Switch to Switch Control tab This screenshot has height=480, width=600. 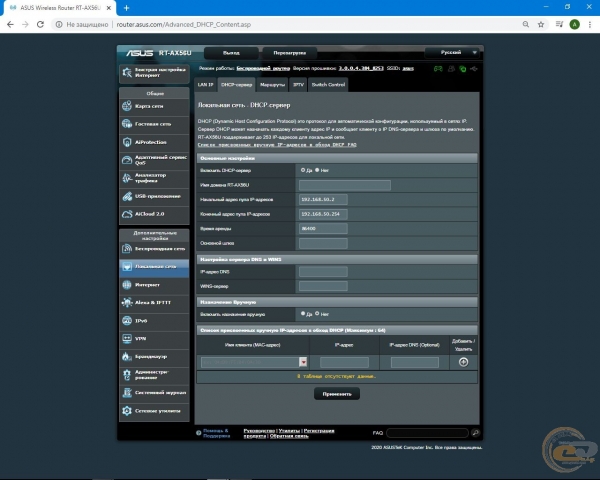click(328, 85)
